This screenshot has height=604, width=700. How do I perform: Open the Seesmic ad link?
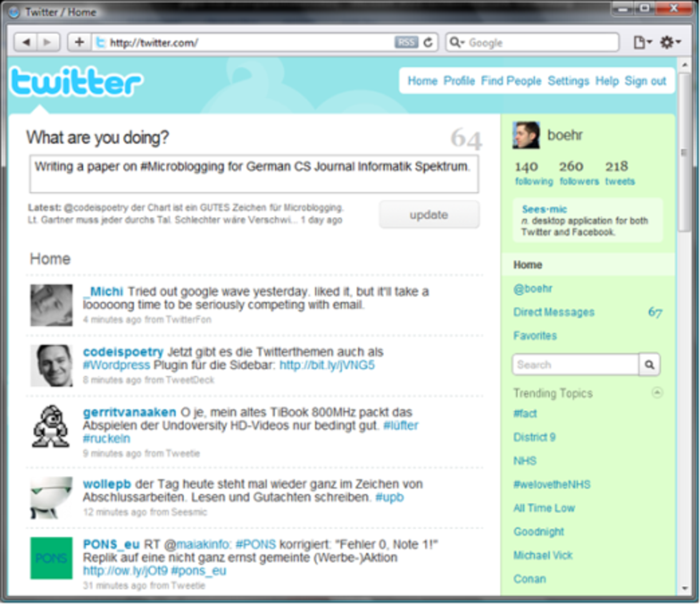click(544, 209)
